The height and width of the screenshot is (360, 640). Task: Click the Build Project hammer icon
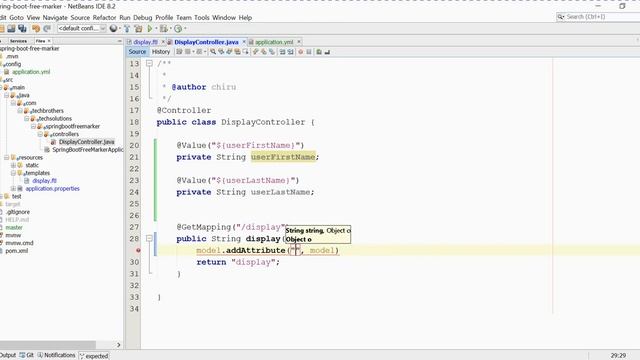pyautogui.click(x=127, y=29)
